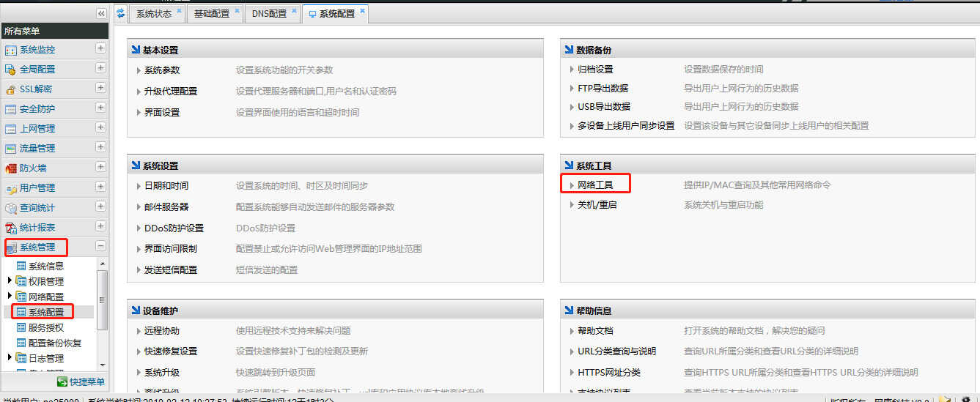
Task: Expand the 权限管理 tree node arrow
Action: pos(10,280)
